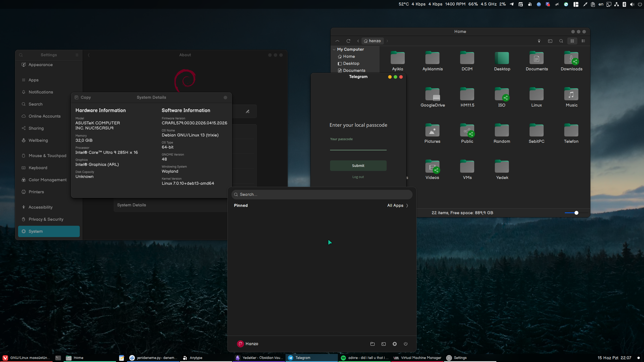
Task: Open the Pictures folder
Action: point(432,134)
